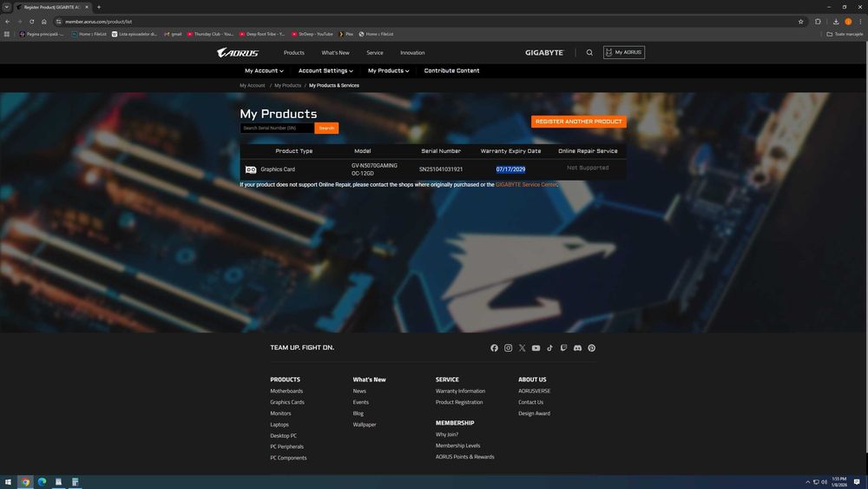Click warranty date 07/17/2029
This screenshot has width=868, height=489.
click(x=510, y=169)
